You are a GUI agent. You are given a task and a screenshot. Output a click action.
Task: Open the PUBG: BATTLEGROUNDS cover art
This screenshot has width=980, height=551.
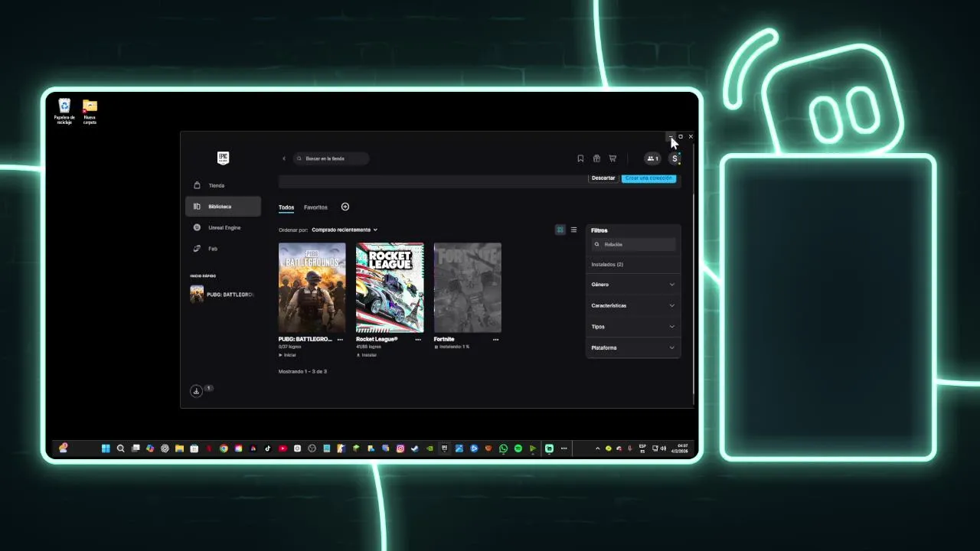point(312,288)
